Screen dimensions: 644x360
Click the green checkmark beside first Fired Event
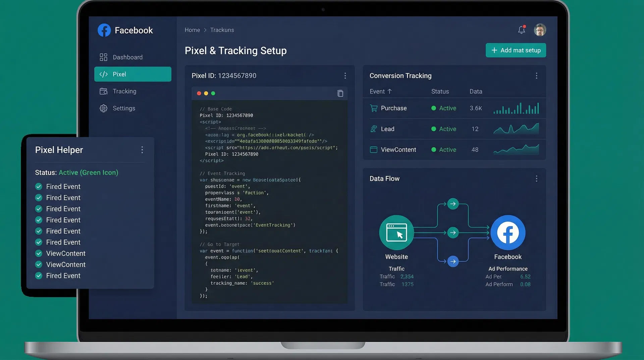tap(39, 186)
